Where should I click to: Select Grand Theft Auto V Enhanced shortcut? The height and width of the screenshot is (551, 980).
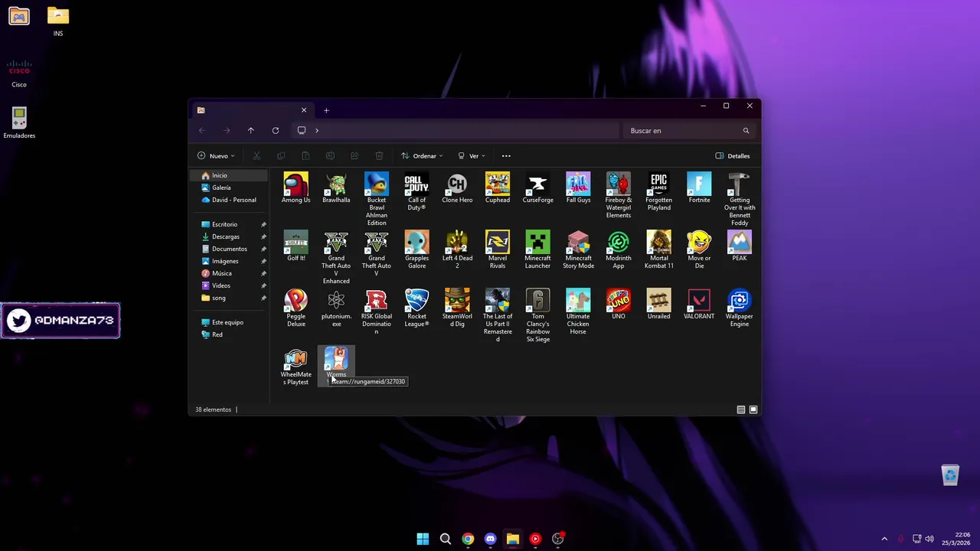tap(336, 257)
